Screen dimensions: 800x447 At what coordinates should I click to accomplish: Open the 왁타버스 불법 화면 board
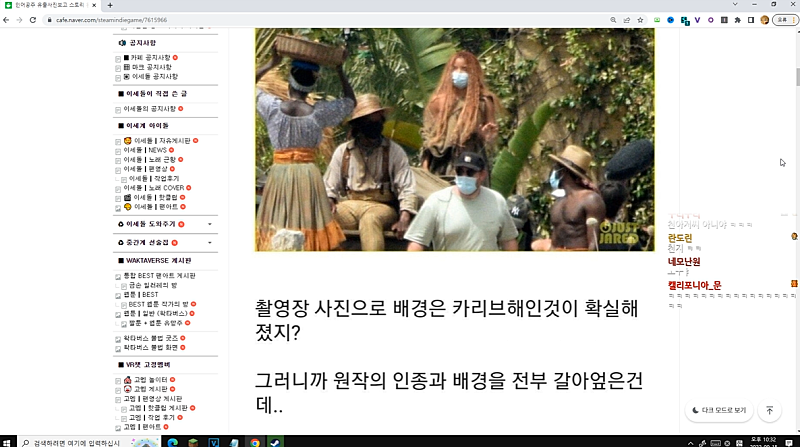click(x=151, y=347)
